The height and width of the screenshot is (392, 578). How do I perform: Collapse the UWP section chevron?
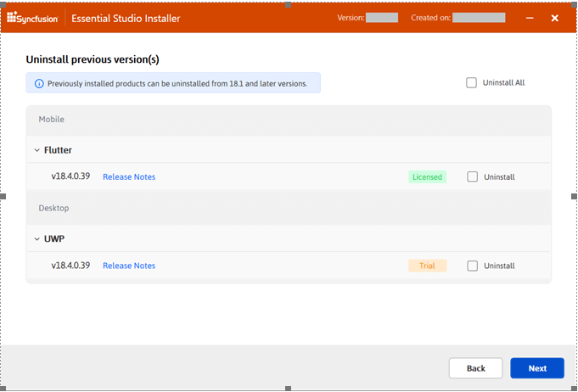(x=36, y=238)
